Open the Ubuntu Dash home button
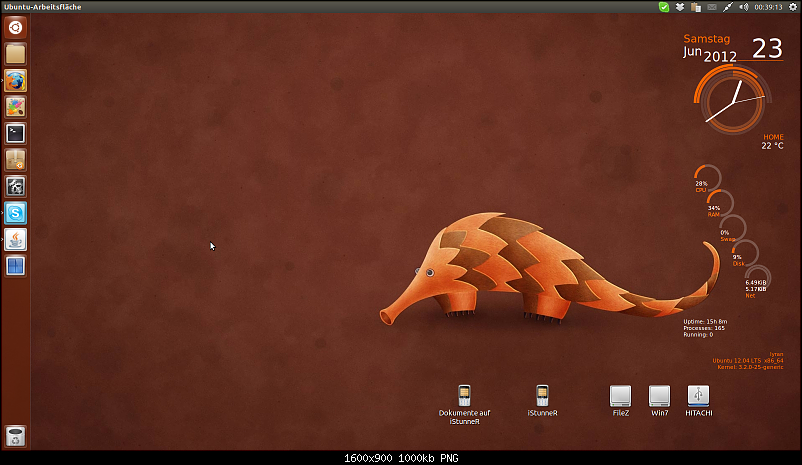This screenshot has height=465, width=802. [15, 28]
